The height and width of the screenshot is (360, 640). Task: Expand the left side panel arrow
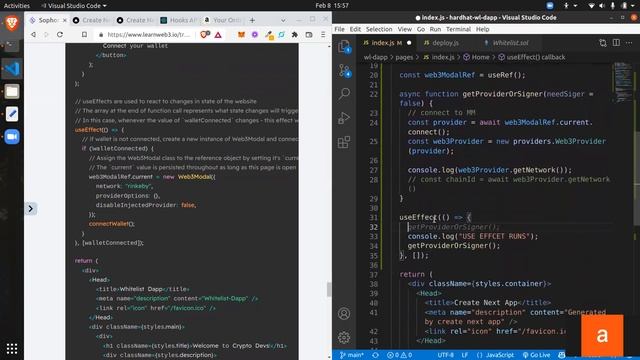click(x=31, y=209)
